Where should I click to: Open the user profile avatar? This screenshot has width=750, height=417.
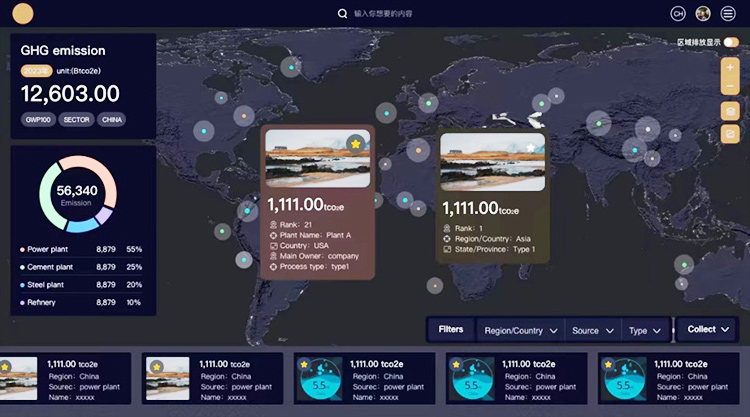(703, 13)
